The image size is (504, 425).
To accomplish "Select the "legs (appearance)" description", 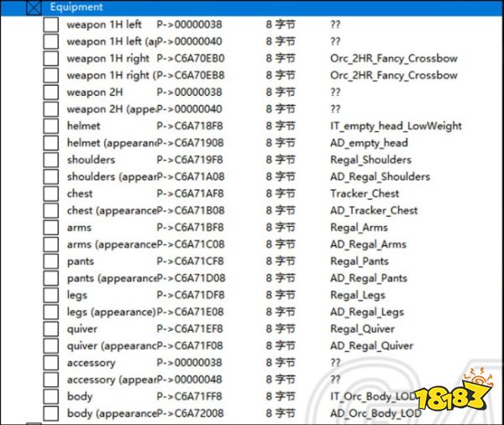I will coord(111,312).
